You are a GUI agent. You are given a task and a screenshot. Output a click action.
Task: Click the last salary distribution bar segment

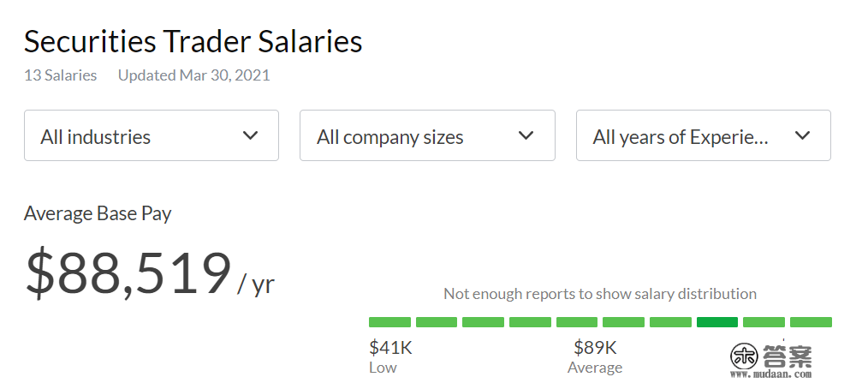(811, 322)
